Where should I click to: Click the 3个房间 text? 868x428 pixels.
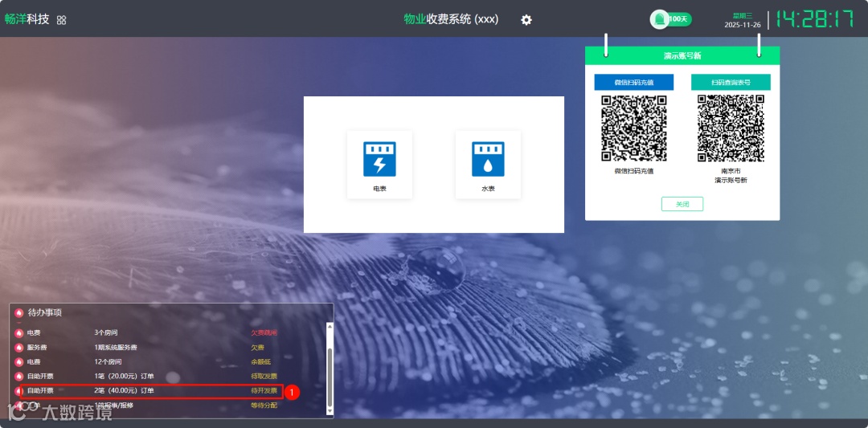106,333
